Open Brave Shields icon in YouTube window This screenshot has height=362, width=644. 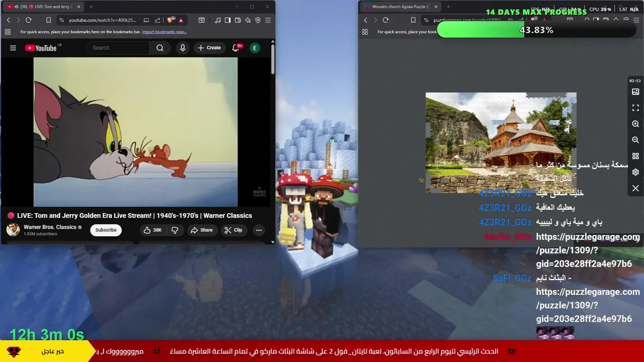170,20
